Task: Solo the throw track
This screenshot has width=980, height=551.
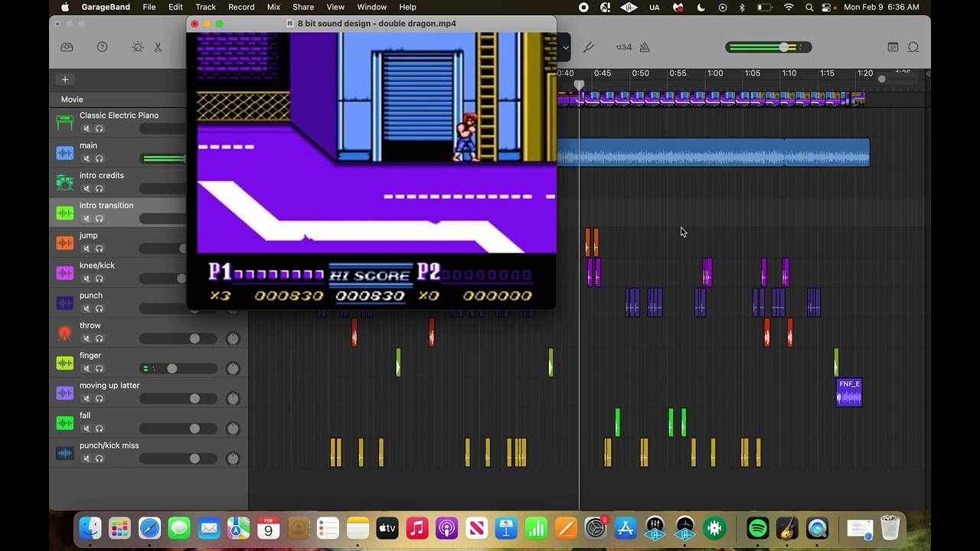Action: [x=100, y=338]
